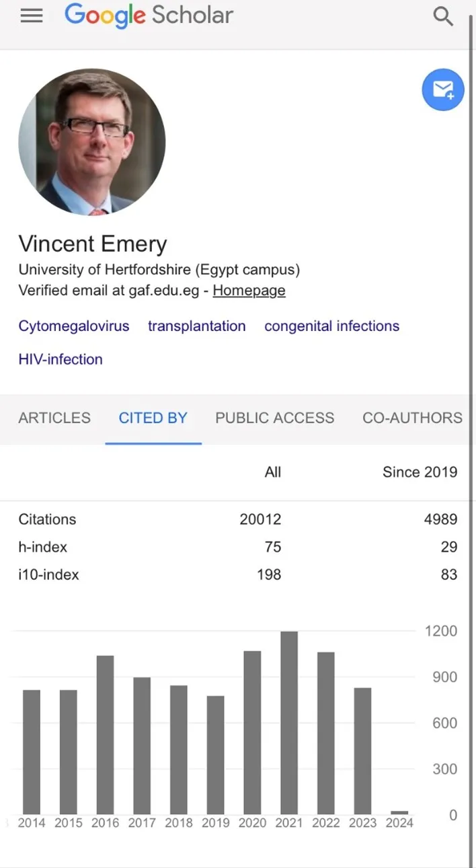The width and height of the screenshot is (476, 868).
Task: Click the i10-index value 198
Action: pyautogui.click(x=268, y=575)
